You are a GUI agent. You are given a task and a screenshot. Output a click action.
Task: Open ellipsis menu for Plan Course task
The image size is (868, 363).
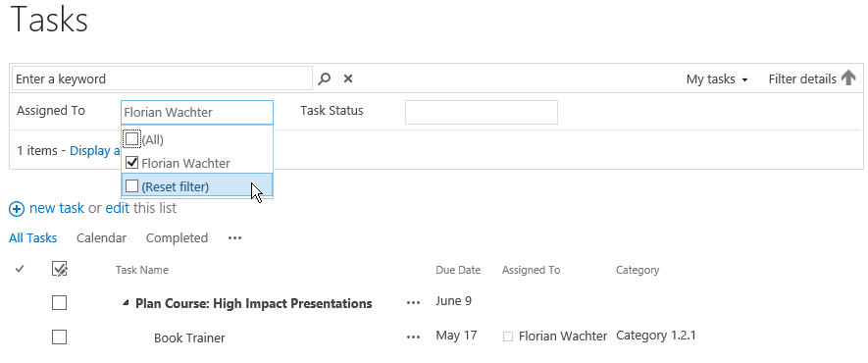(x=413, y=303)
